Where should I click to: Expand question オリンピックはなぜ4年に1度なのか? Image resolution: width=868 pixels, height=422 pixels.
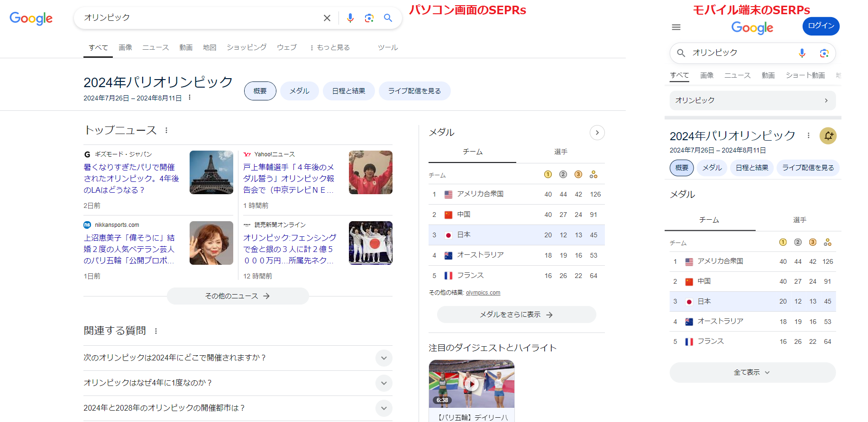click(x=238, y=383)
